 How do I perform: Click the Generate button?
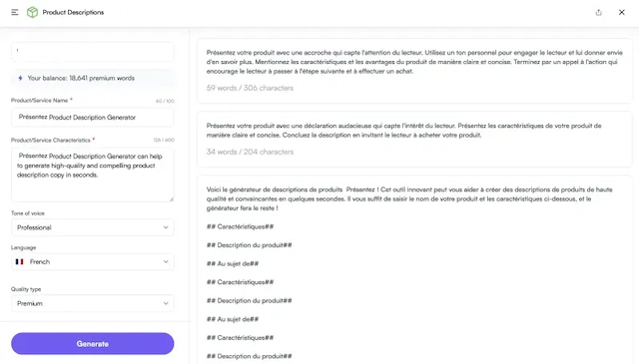[93, 344]
